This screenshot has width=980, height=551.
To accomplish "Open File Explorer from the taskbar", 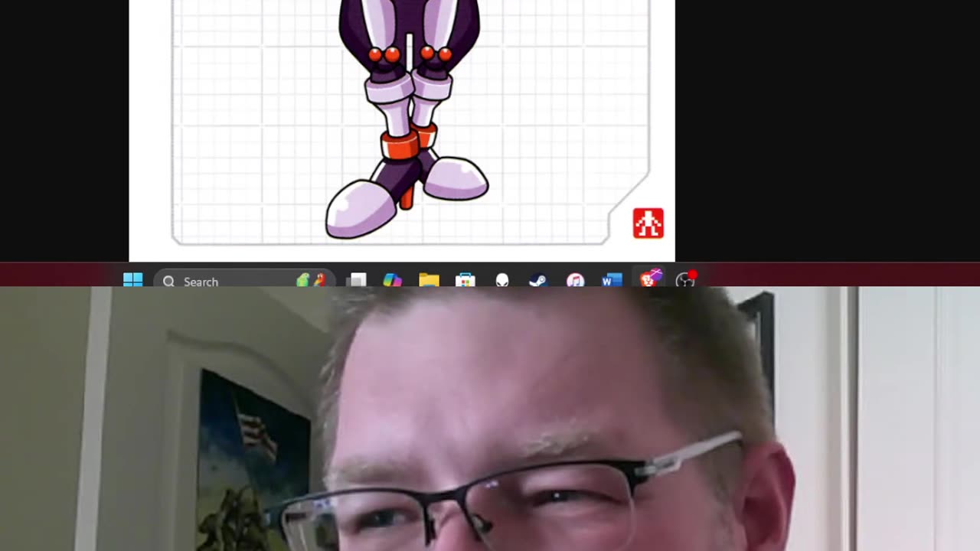I will pyautogui.click(x=429, y=281).
